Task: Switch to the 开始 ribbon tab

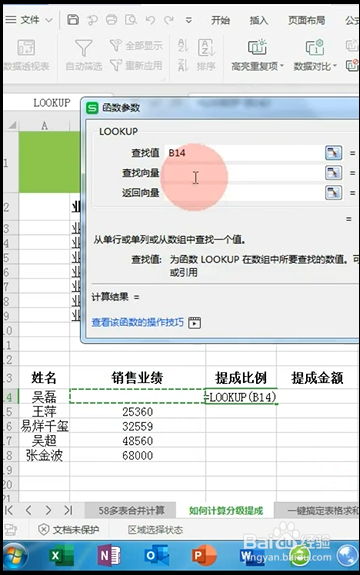Action: 220,20
